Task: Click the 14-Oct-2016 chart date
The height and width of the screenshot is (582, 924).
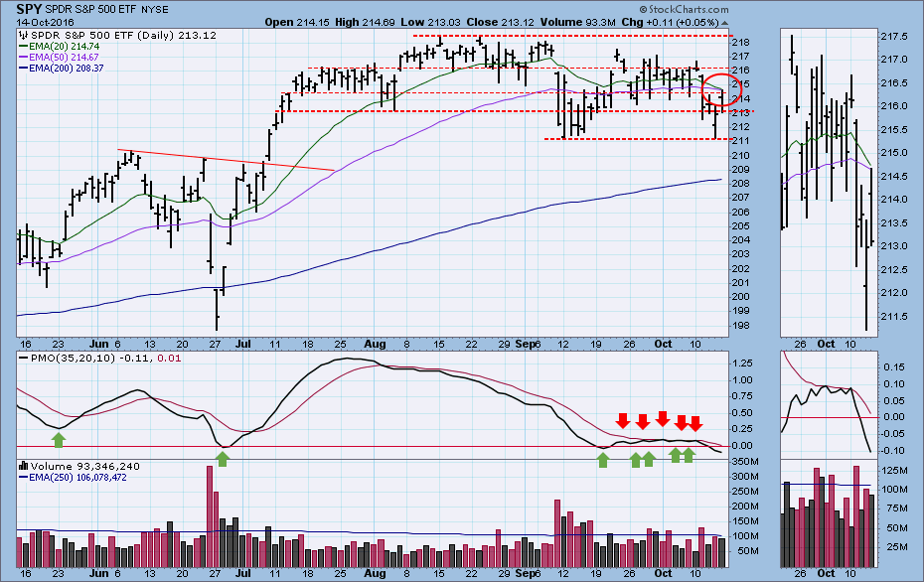Action: tap(45, 23)
